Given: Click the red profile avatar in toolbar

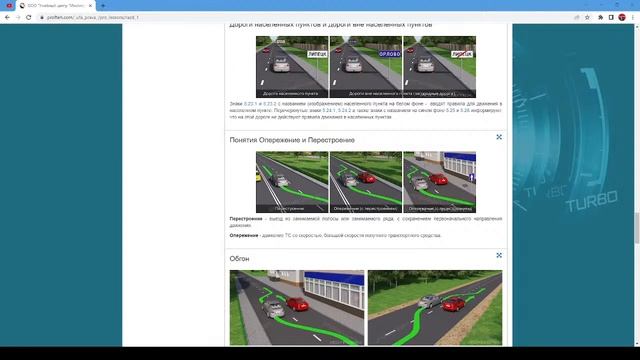Looking at the screenshot, I should click(x=622, y=17).
